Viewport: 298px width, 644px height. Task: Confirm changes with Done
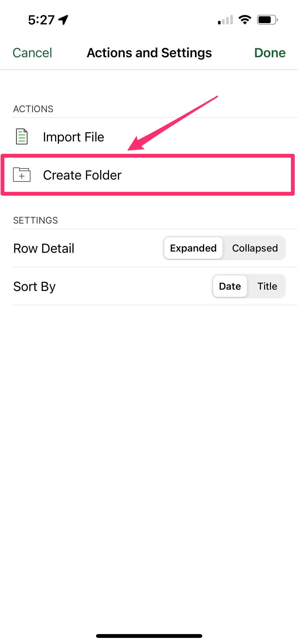[x=270, y=53]
